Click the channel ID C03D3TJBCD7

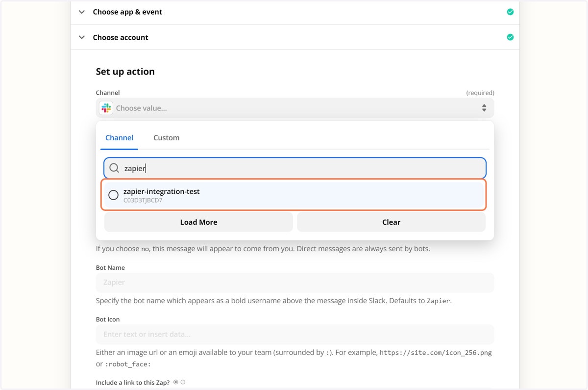143,200
